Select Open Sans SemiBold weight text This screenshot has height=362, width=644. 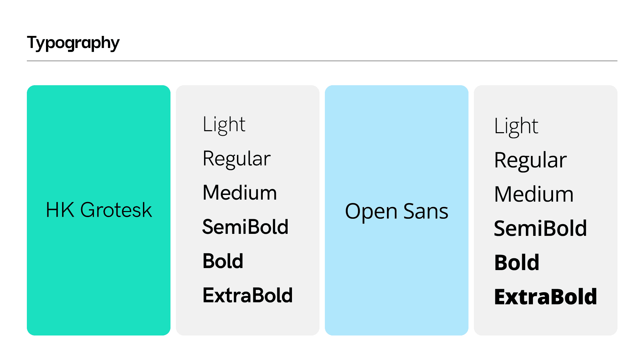click(541, 228)
